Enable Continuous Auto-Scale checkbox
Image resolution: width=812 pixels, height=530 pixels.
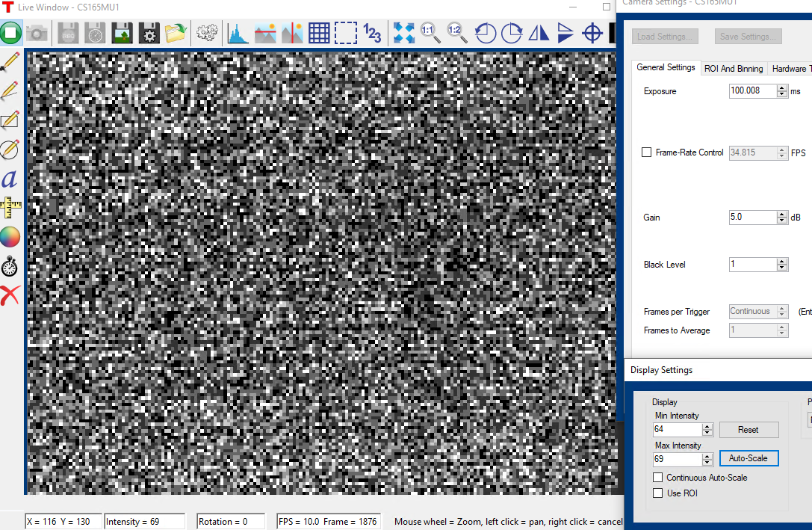click(657, 477)
